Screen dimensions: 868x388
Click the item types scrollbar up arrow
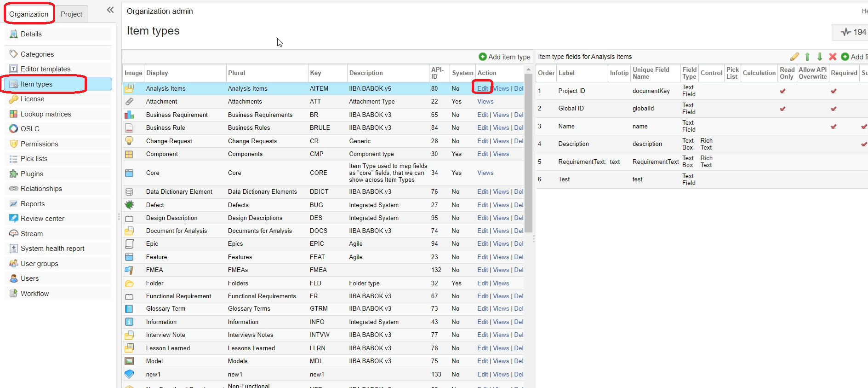click(x=528, y=69)
